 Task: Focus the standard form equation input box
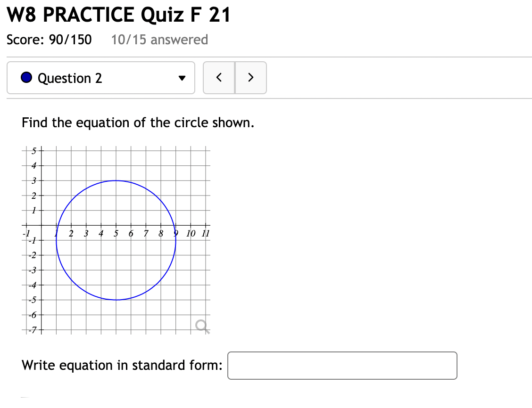point(342,366)
